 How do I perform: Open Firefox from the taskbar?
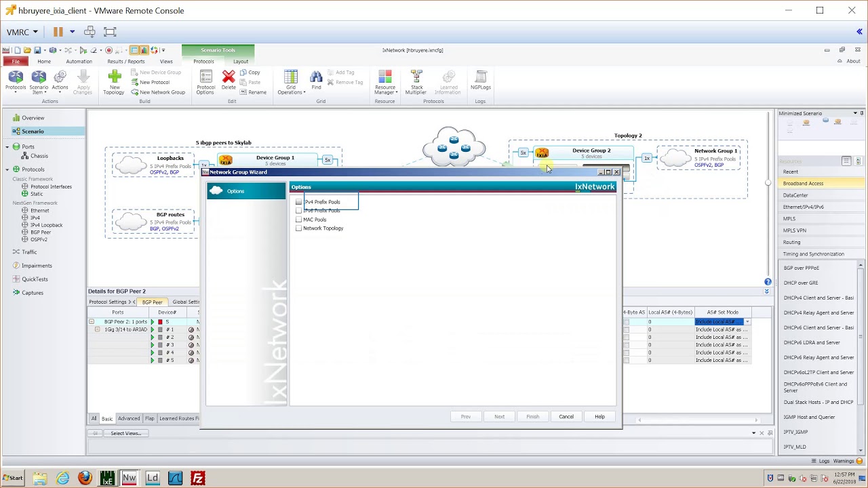click(85, 478)
